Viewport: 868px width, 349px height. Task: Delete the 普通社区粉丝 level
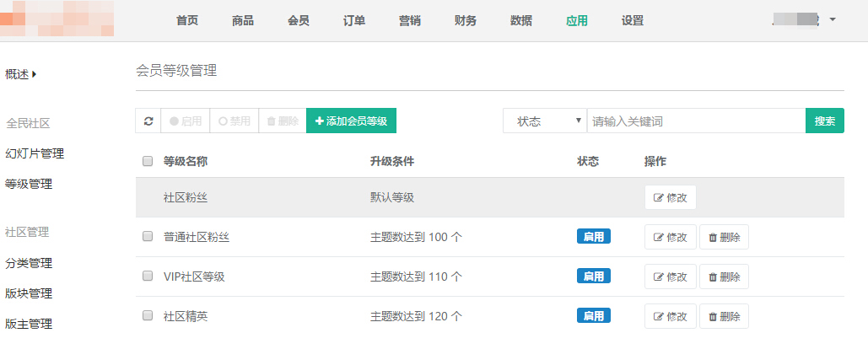point(724,238)
